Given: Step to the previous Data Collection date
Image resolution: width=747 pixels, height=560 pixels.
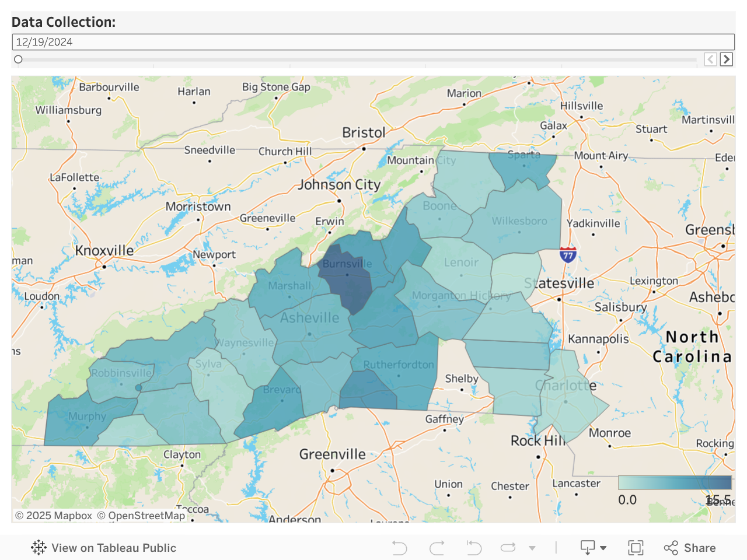Looking at the screenshot, I should tap(710, 59).
